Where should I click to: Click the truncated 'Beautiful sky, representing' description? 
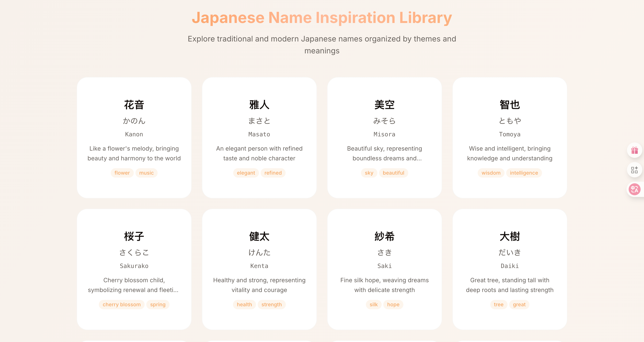coord(384,153)
